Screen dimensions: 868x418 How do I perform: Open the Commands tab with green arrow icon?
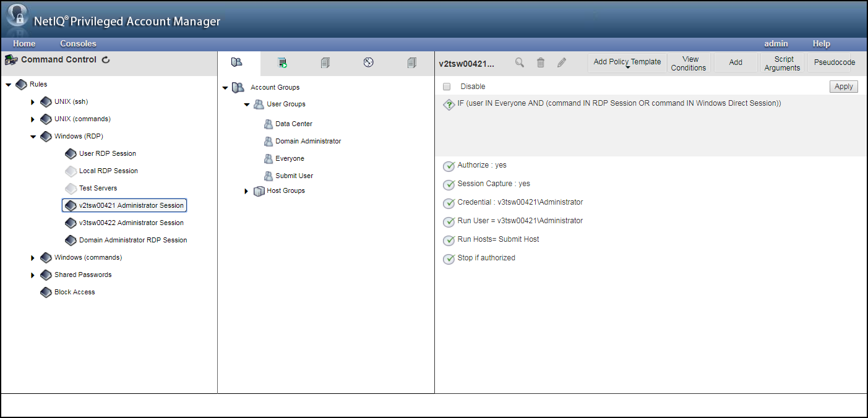click(x=282, y=62)
